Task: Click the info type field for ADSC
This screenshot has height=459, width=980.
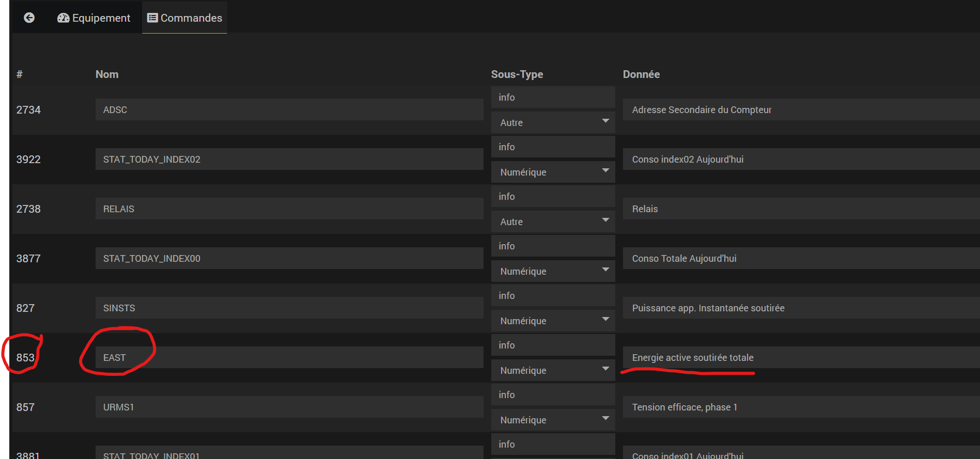Action: [x=553, y=98]
